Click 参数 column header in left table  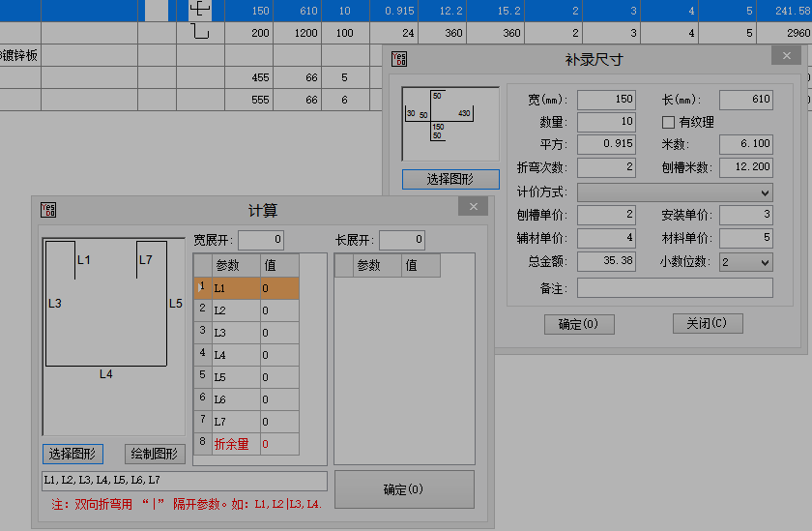click(x=236, y=266)
